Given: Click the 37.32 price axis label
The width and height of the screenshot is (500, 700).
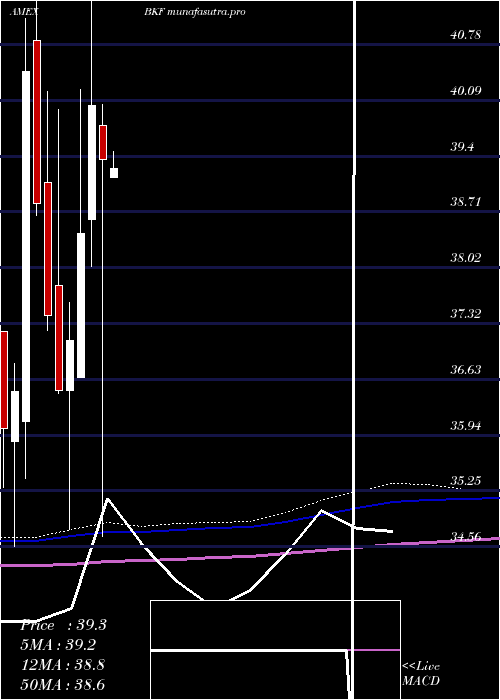Looking at the screenshot, I should coord(466,313).
